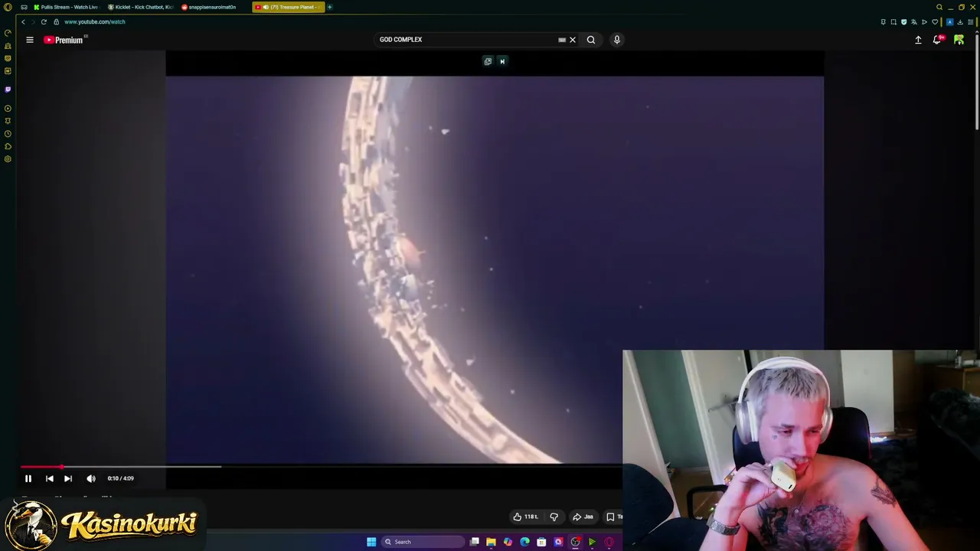Toggle the miniplayer icon above the video
980x551 pixels.
coord(488,61)
